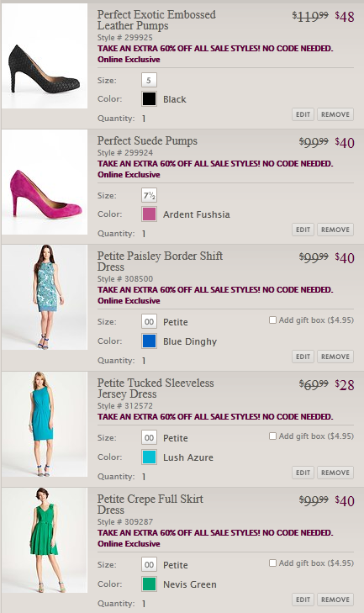Open Perfect Suede Pumps product title
Image resolution: width=364 pixels, height=613 pixels.
coord(147,140)
